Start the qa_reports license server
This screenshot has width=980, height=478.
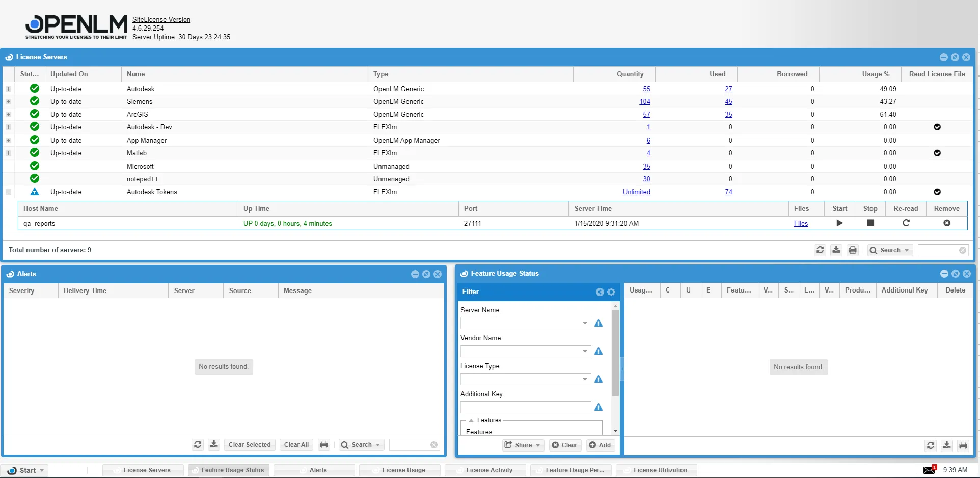coord(839,223)
